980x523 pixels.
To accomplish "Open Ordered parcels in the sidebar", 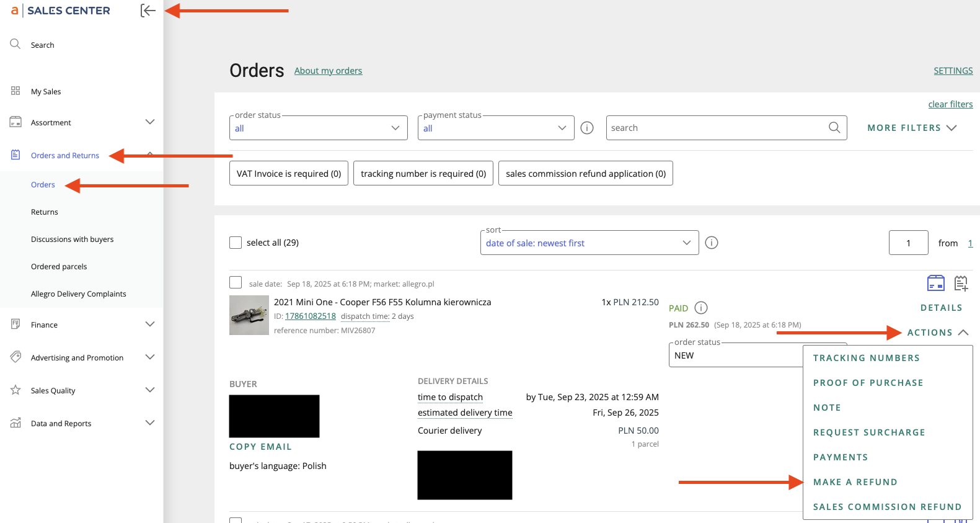I will coord(59,267).
